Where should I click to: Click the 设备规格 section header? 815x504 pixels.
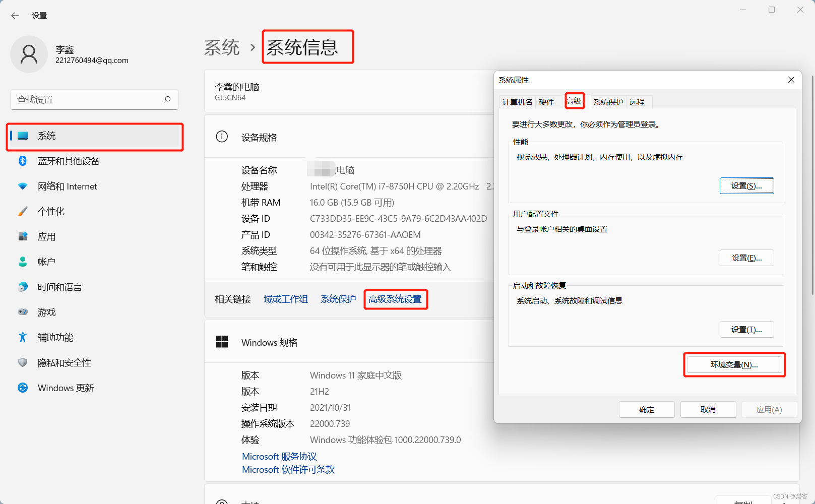(259, 137)
